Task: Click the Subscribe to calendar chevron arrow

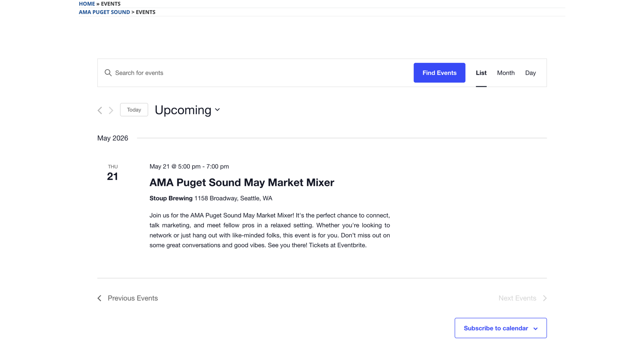Action: click(535, 329)
